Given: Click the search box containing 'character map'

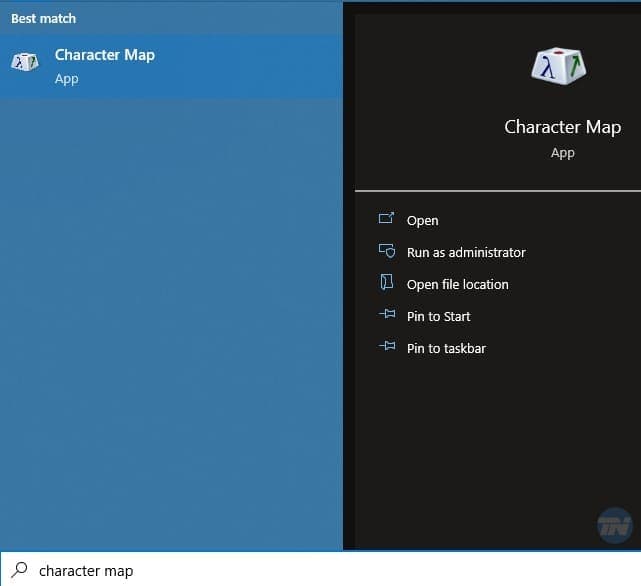Looking at the screenshot, I should (320, 569).
